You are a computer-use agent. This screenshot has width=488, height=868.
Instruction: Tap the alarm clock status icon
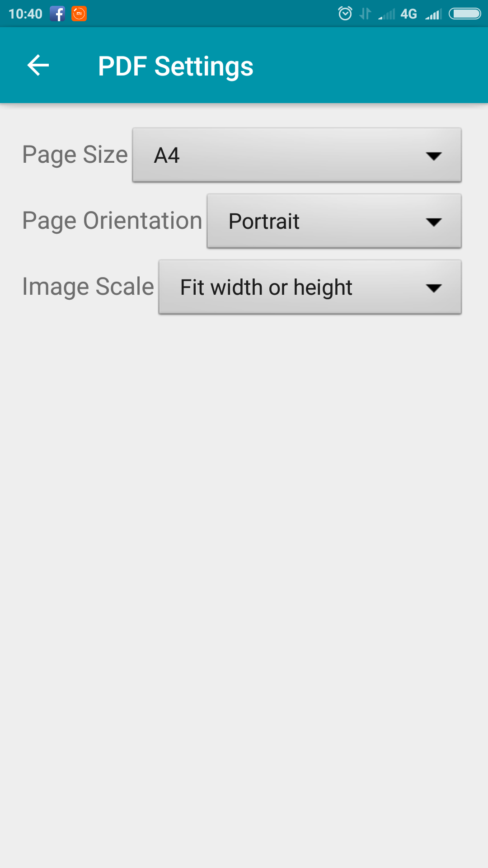pyautogui.click(x=345, y=14)
